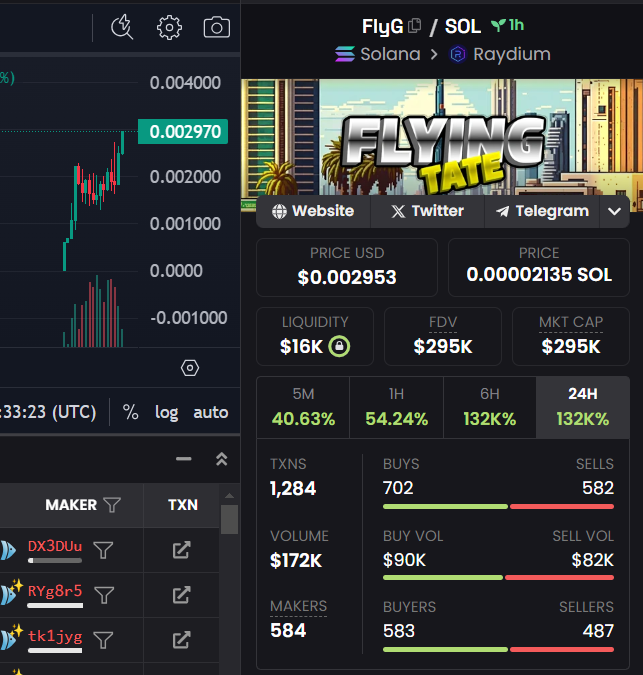The width and height of the screenshot is (643, 675).
Task: Click the current price label 0.002970
Action: coord(183,132)
